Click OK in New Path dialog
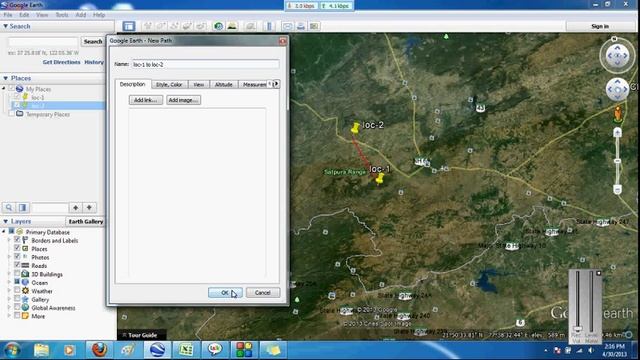This screenshot has height=360, width=640. tap(225, 293)
